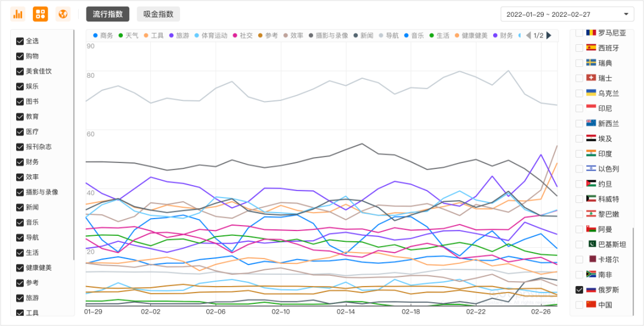Toggle the 美食佳饮 category checkbox
644x326 pixels.
point(20,72)
